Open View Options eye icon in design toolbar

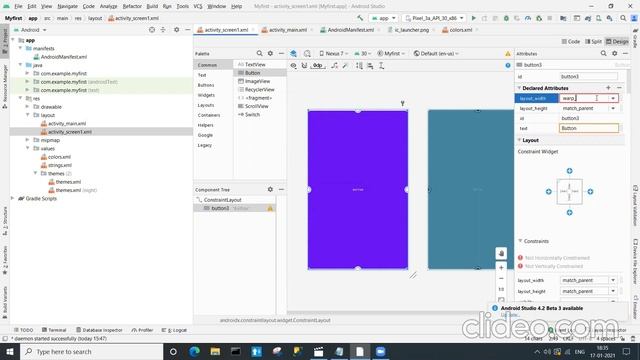(293, 65)
